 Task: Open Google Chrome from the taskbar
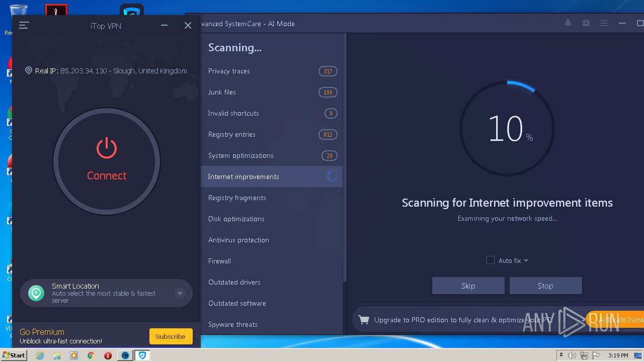coord(91,355)
